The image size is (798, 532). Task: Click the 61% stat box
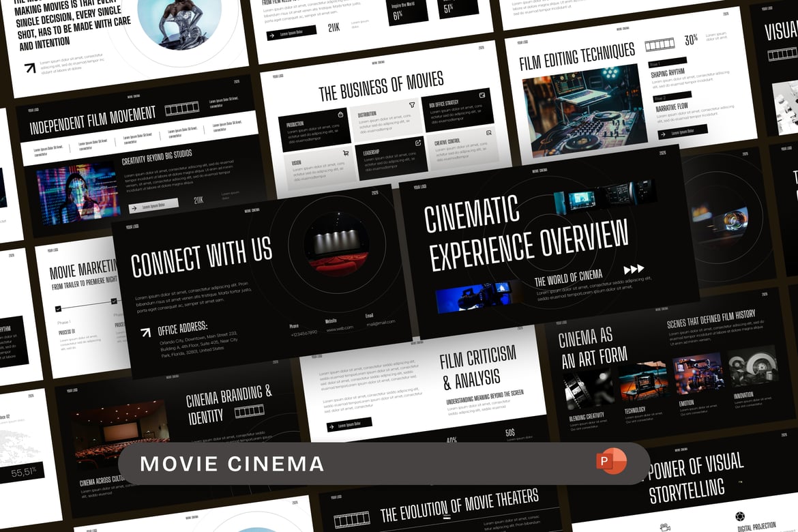[x=408, y=12]
